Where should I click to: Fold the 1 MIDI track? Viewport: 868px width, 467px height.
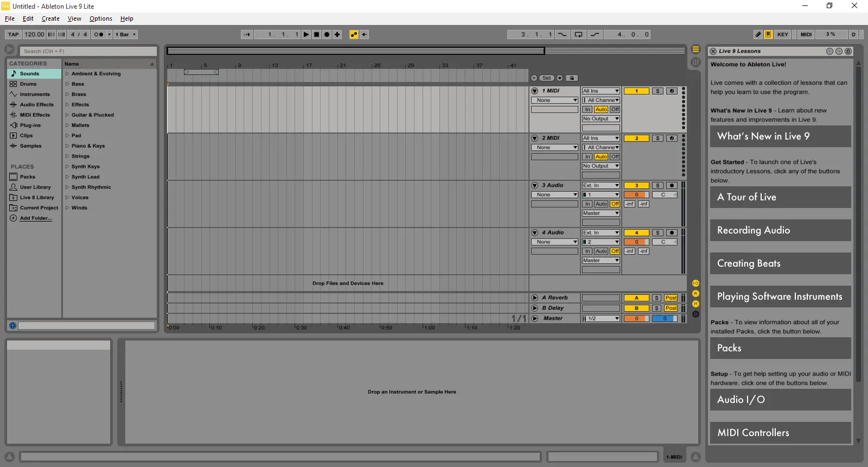534,91
